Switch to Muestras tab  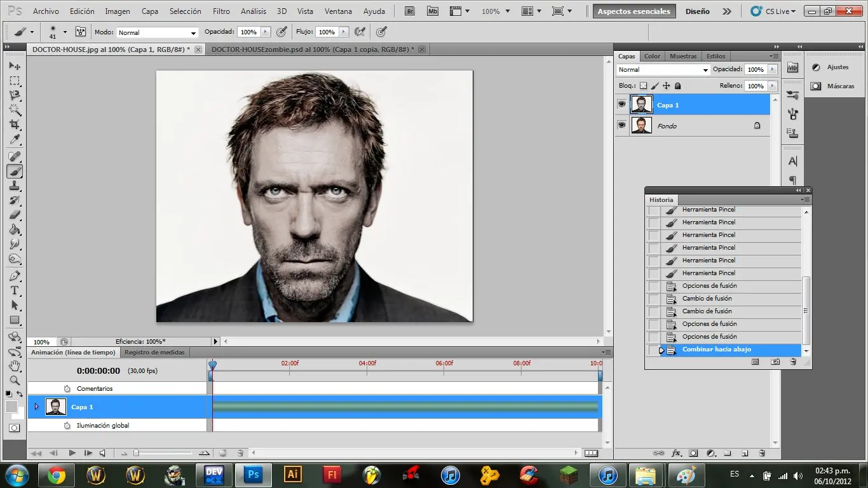(683, 56)
